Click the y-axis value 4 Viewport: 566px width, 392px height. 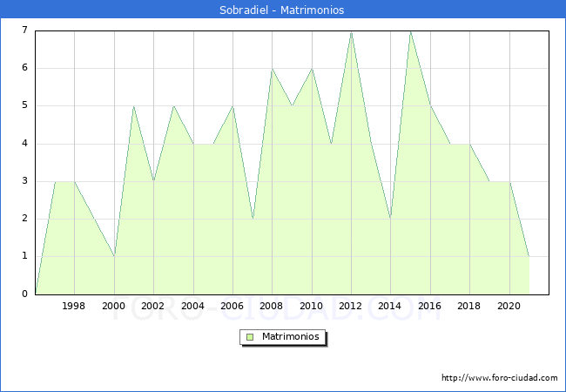[24, 144]
